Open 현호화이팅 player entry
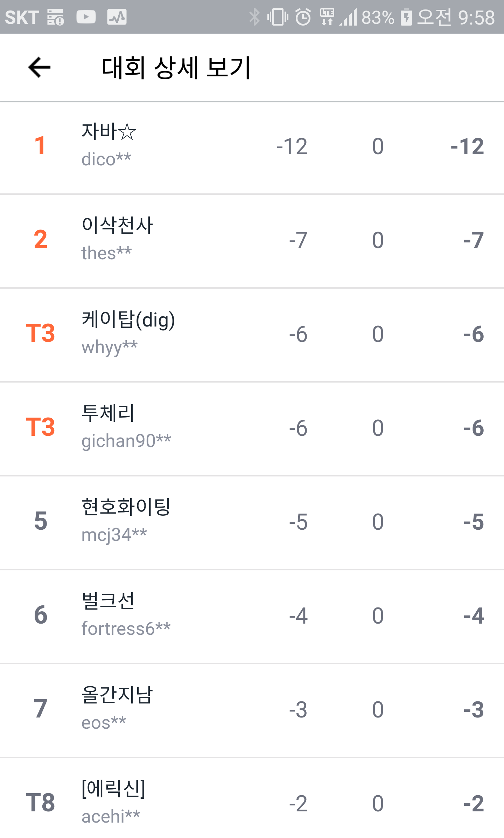Image resolution: width=504 pixels, height=838 pixels. tap(252, 522)
